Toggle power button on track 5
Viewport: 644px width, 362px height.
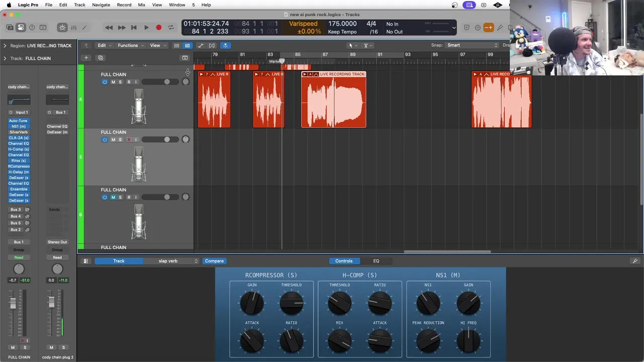105,140
